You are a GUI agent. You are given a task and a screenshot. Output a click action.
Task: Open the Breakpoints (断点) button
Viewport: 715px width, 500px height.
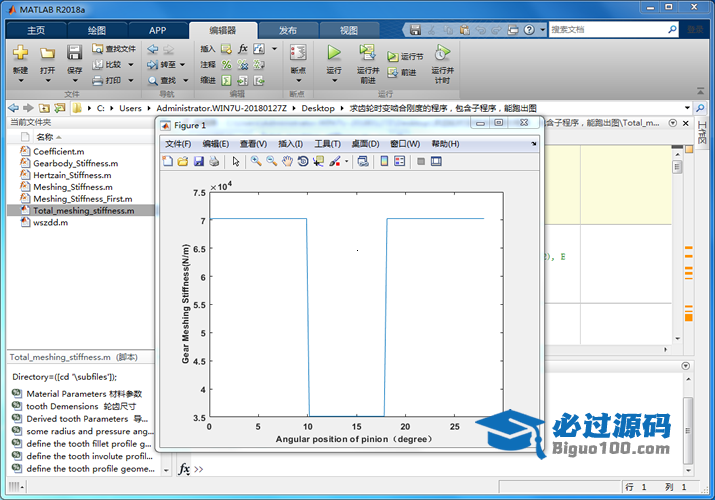[x=298, y=64]
